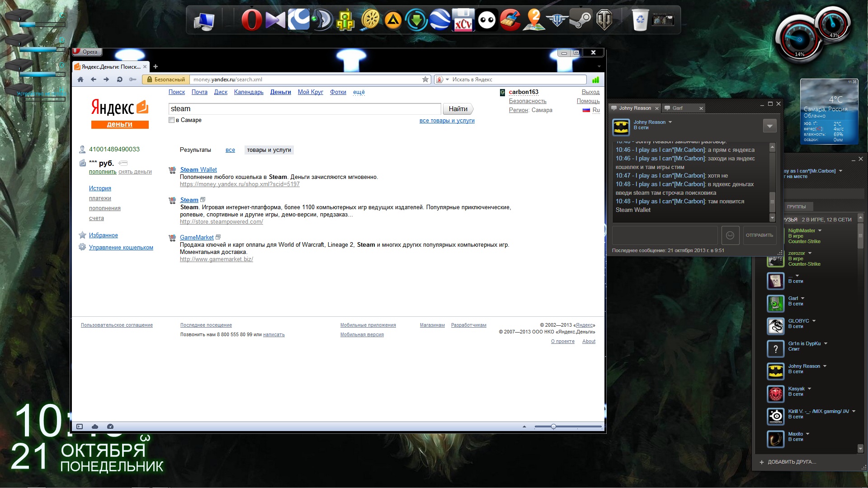Toggle Opera Turbo icon in status bar

point(110,427)
